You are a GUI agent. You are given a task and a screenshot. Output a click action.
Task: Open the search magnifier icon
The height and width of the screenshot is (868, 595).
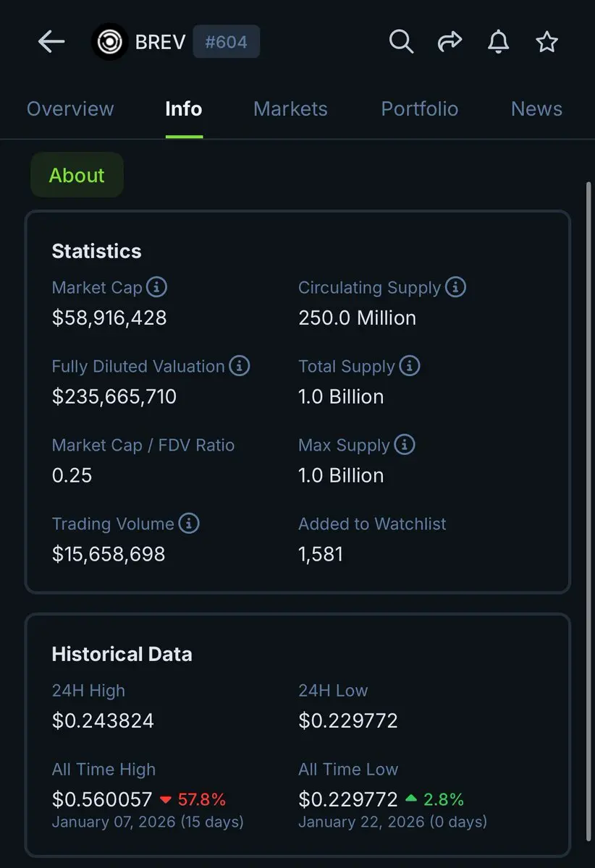[401, 42]
